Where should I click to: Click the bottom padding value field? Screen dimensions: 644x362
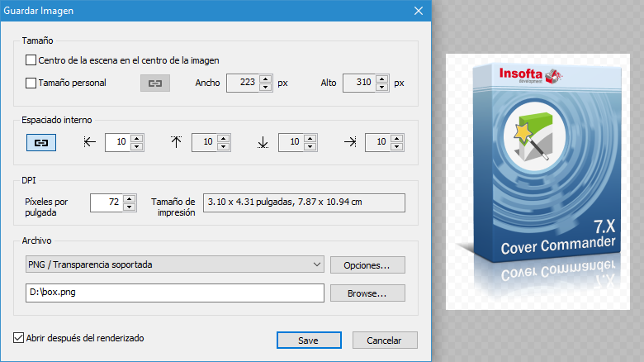pyautogui.click(x=291, y=143)
